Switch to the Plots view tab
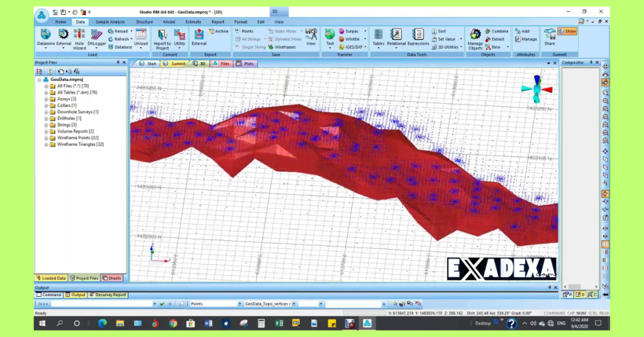Viewport: 644px width, 337px height. pyautogui.click(x=248, y=64)
